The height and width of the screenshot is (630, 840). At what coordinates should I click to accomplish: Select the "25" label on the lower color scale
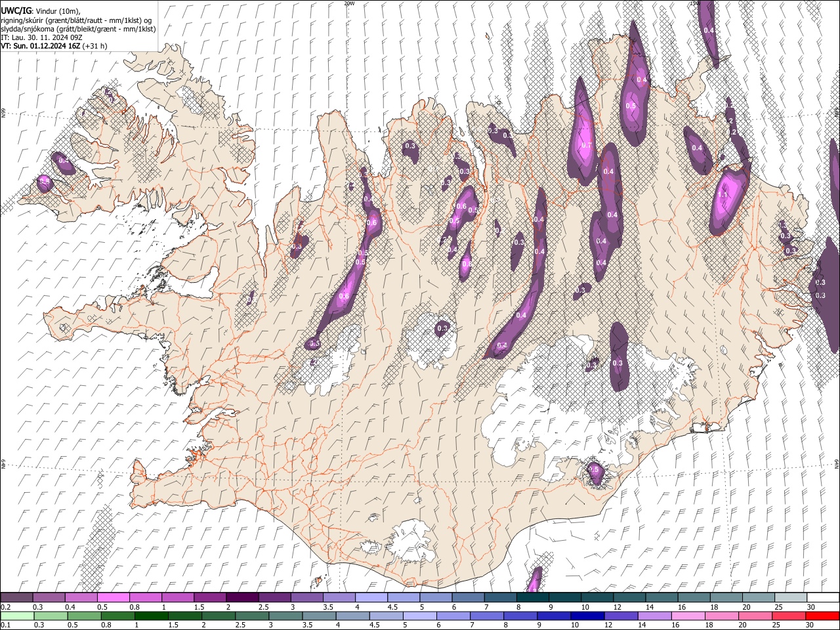[x=777, y=625]
